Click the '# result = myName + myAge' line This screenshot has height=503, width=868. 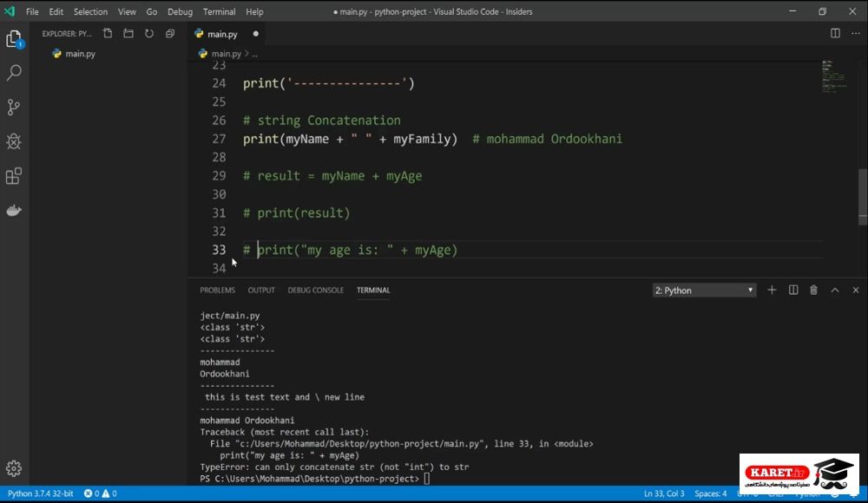[x=332, y=176]
